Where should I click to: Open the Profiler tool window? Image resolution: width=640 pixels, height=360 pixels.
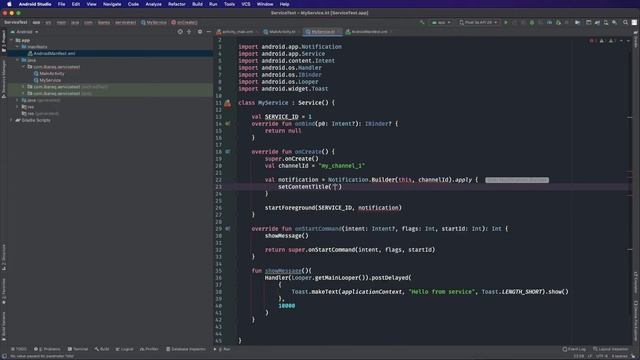point(149,349)
